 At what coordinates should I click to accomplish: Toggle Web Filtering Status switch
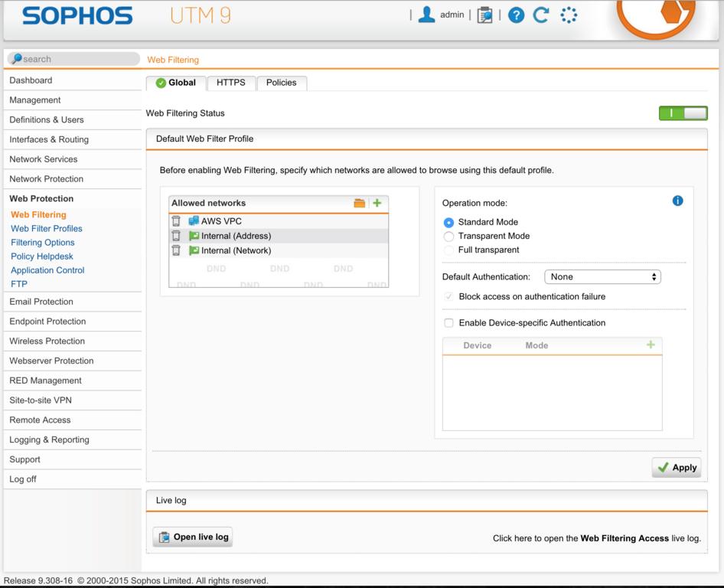click(683, 113)
